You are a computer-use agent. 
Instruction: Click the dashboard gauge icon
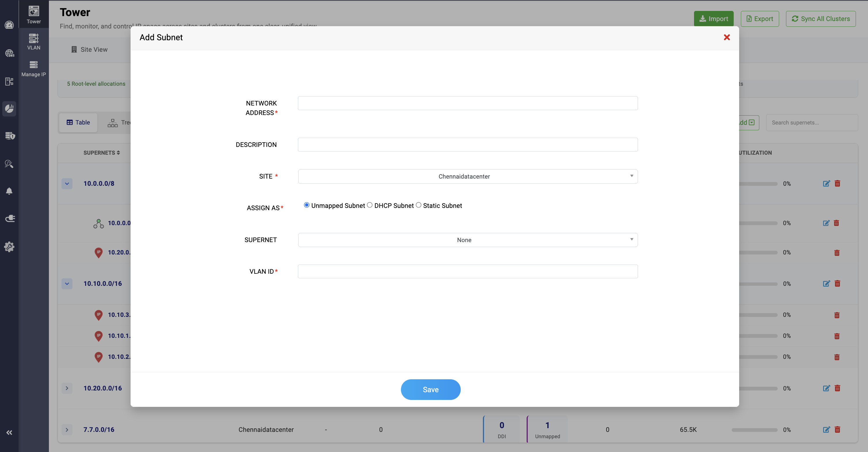(9, 25)
